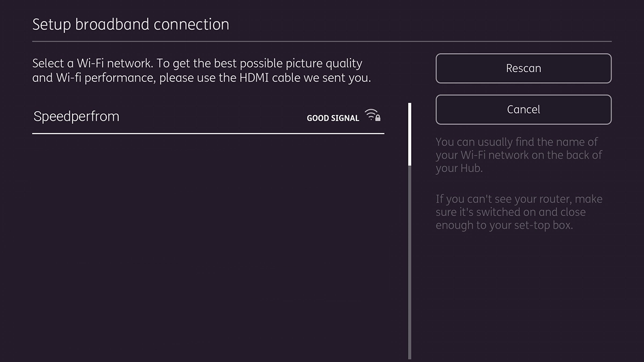
Task: Choose Speedperfrom from the network list
Action: (x=76, y=116)
